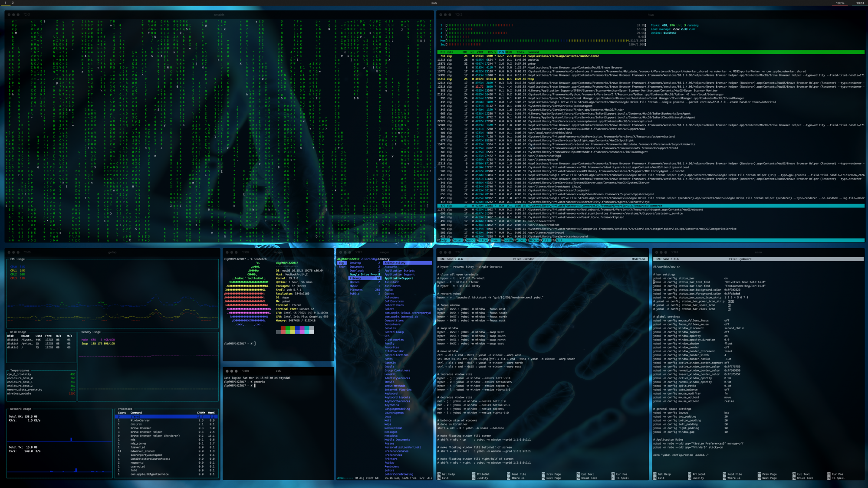
Task: Click htop Load average readout
Action: tap(673, 29)
